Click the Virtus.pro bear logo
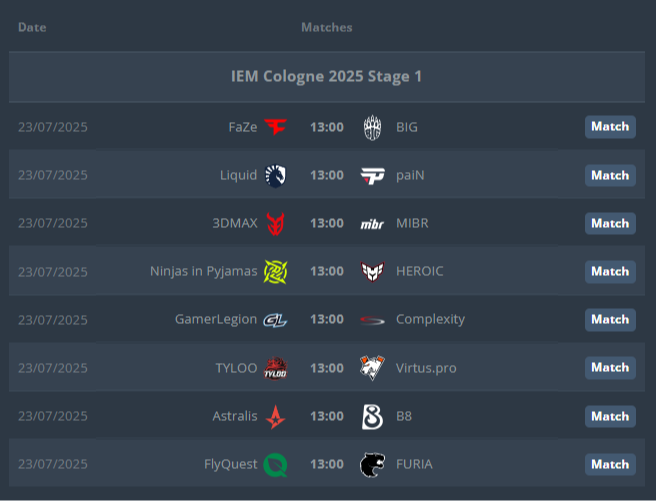The height and width of the screenshot is (501, 656). [372, 367]
